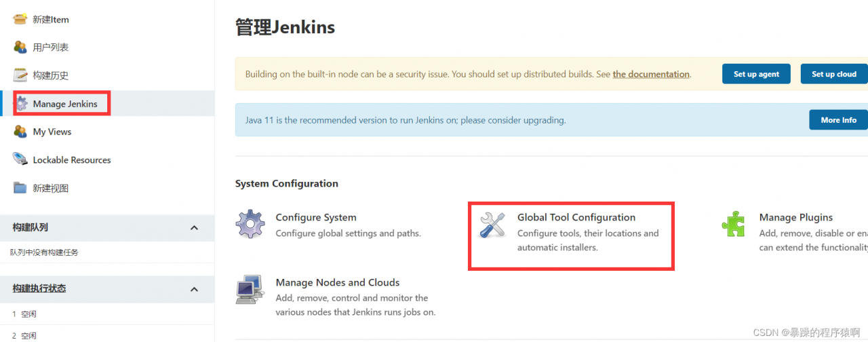
Task: Open Lockable Resources in the sidebar
Action: click(72, 160)
